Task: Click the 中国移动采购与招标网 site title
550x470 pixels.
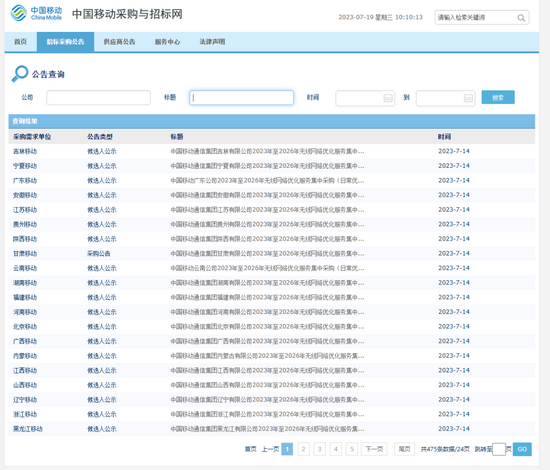Action: [127, 14]
